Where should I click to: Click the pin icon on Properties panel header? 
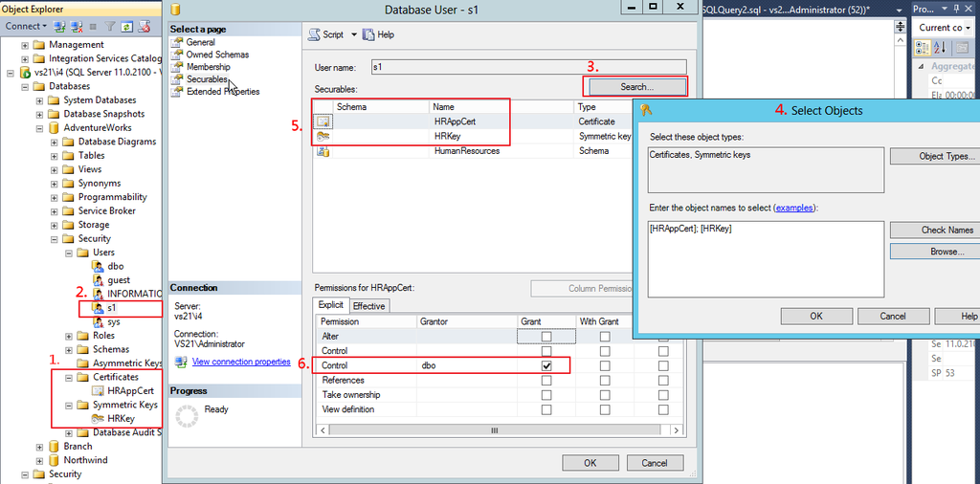[957, 9]
